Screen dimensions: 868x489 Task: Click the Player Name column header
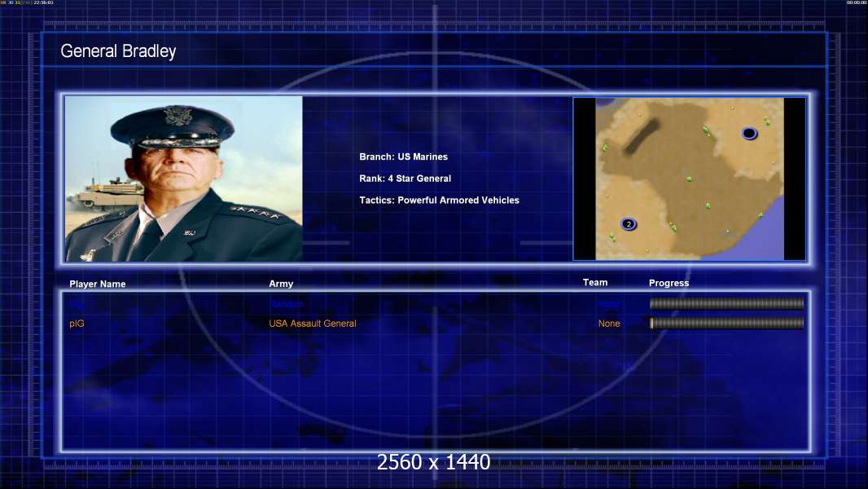click(x=98, y=284)
